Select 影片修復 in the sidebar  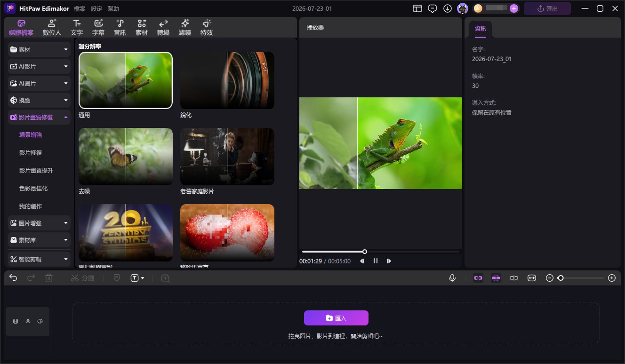point(31,153)
